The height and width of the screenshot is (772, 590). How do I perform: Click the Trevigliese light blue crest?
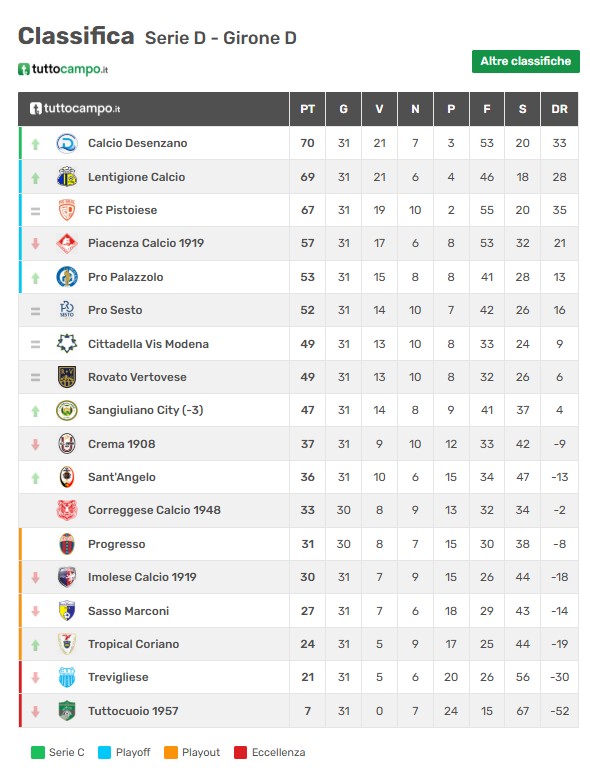pyautogui.click(x=66, y=677)
